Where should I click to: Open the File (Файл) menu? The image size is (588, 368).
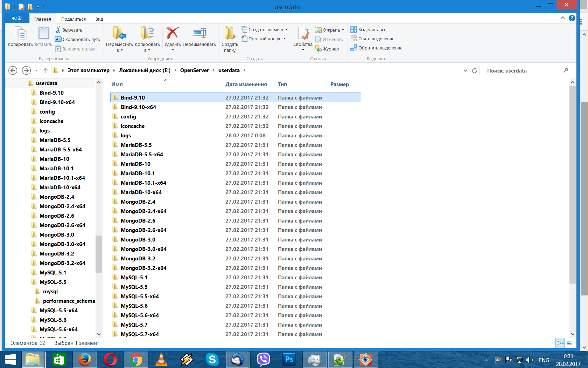[x=17, y=19]
